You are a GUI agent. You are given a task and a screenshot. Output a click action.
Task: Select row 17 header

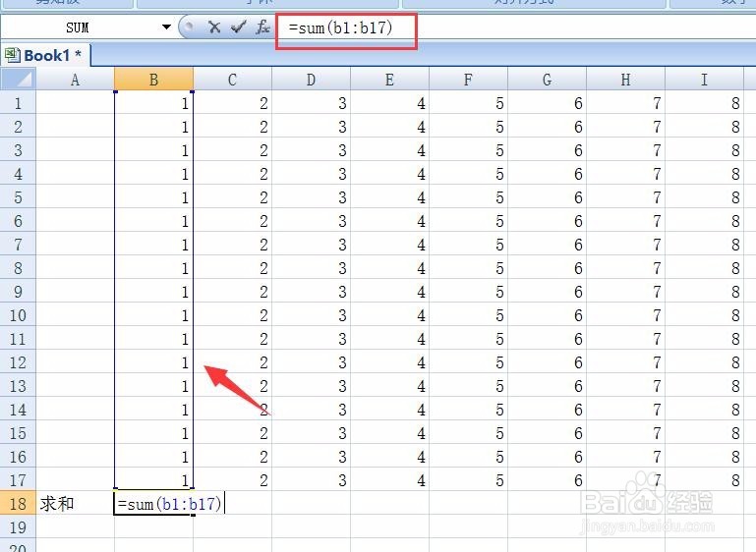tap(19, 480)
